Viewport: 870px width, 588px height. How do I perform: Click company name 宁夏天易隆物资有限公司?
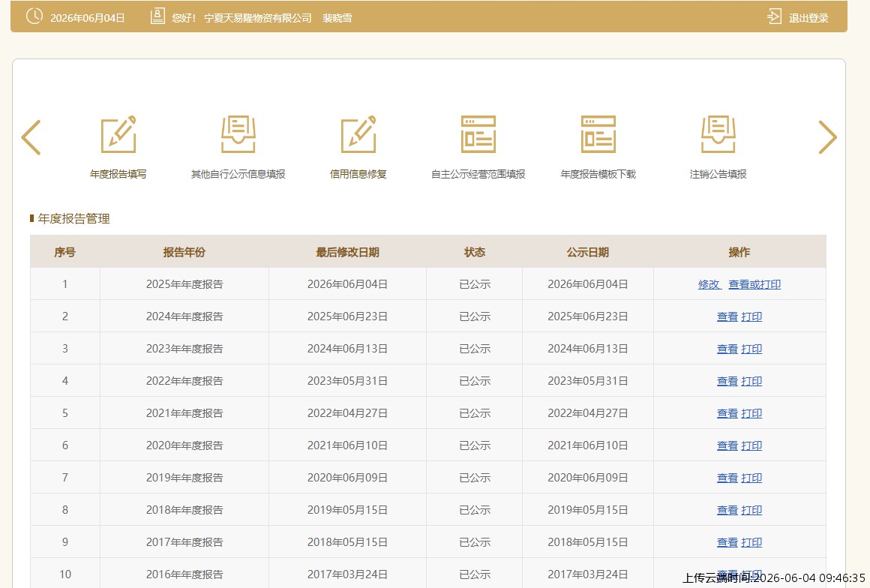tap(257, 18)
